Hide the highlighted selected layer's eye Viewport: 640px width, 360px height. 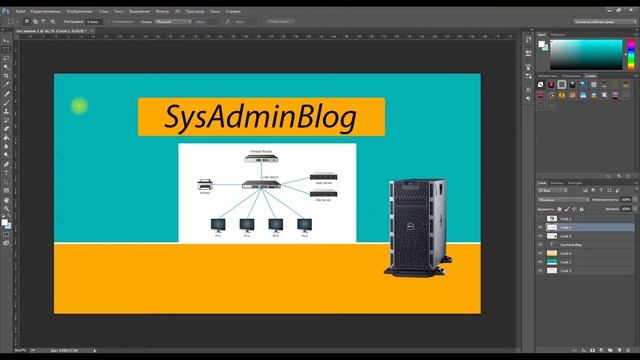coord(540,227)
